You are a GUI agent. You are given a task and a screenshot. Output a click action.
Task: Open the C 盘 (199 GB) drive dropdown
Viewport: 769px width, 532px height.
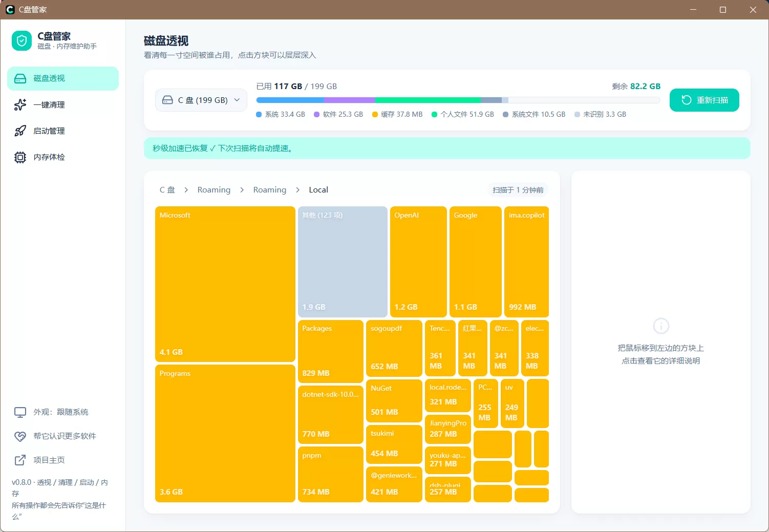201,100
